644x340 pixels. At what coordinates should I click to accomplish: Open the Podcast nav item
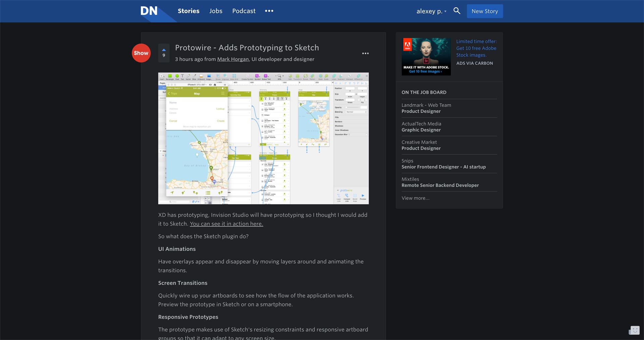[x=244, y=11]
